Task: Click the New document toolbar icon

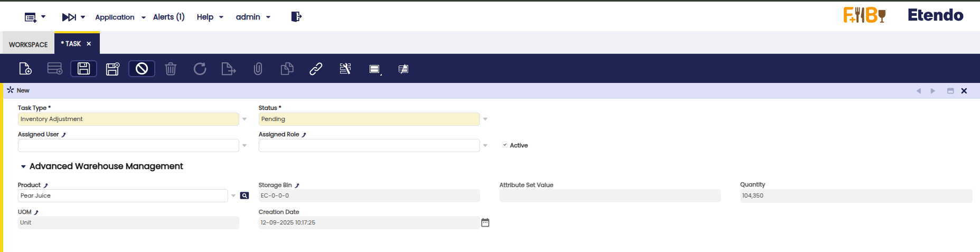Action: pyautogui.click(x=25, y=69)
